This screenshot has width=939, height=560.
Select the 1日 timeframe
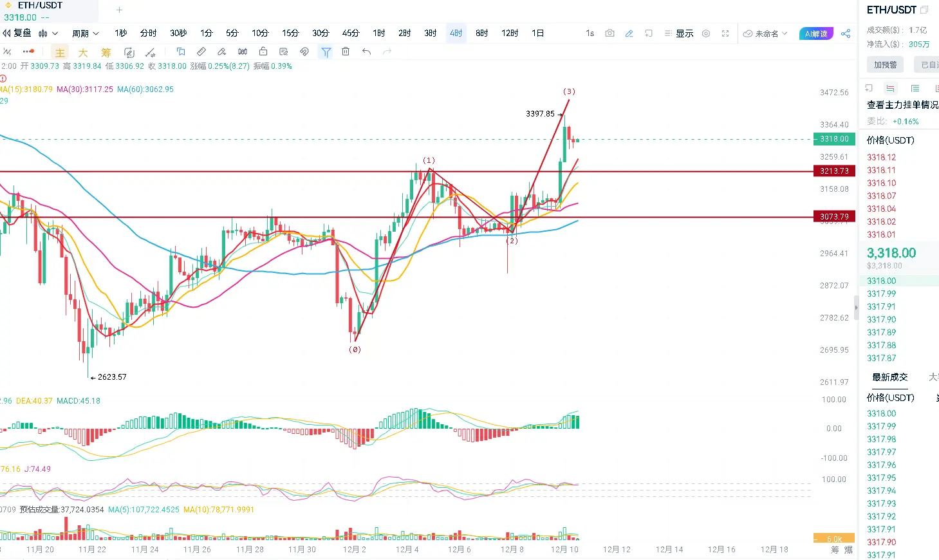[538, 33]
